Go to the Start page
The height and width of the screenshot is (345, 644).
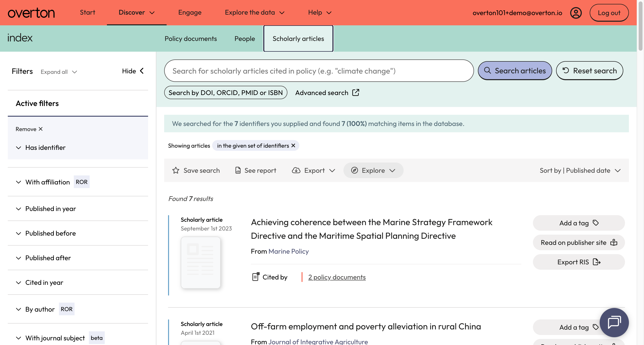tap(87, 12)
